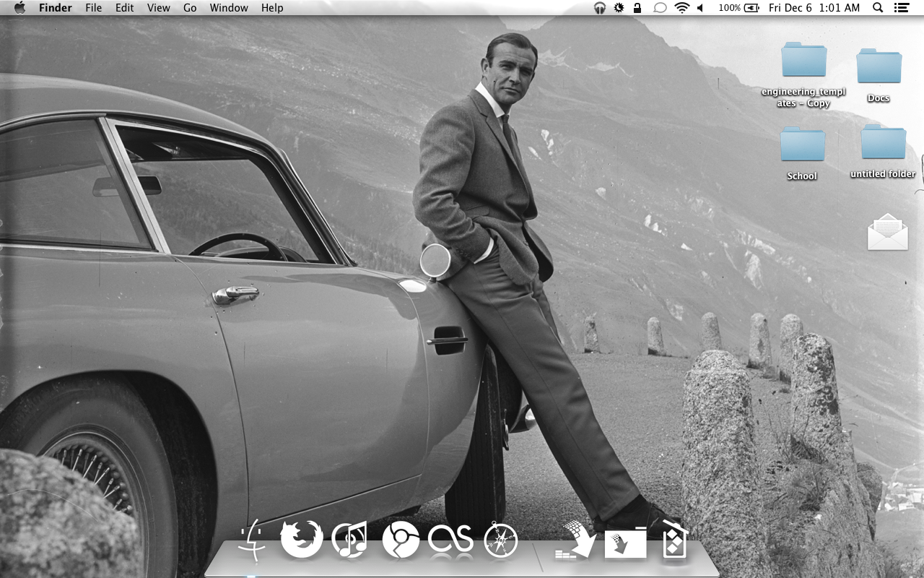The width and height of the screenshot is (924, 578).
Task: Open the volume control in the menu bar
Action: point(700,8)
